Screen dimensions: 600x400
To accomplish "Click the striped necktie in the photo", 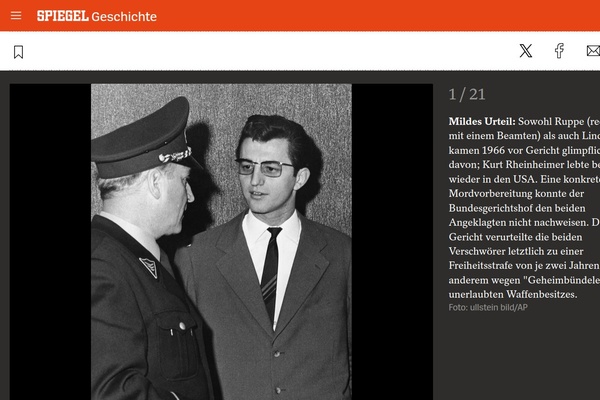I will pos(271,272).
